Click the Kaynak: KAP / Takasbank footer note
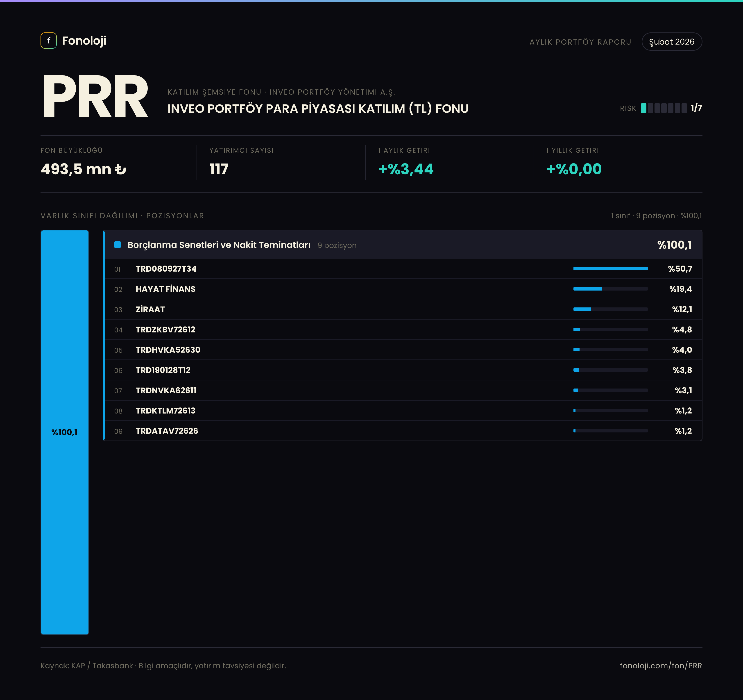The height and width of the screenshot is (700, 743). 163,666
